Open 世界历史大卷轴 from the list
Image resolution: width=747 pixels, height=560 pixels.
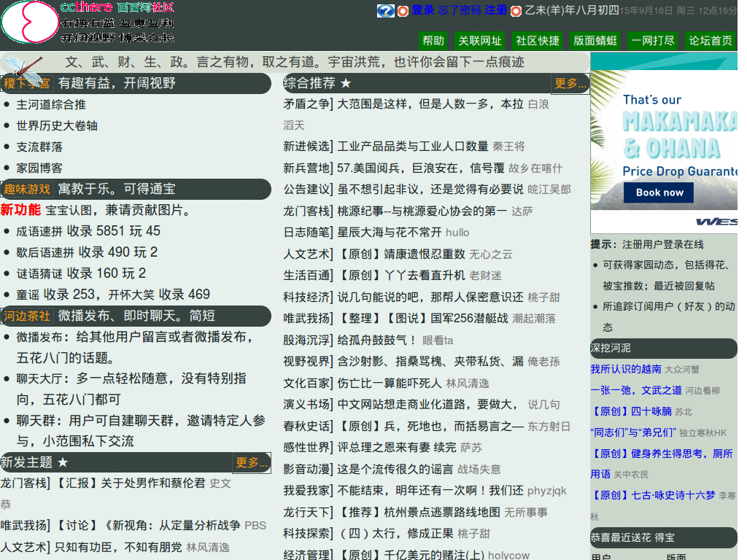pos(57,125)
